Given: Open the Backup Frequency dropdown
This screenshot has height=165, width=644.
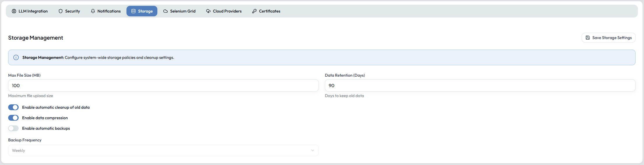Looking at the screenshot, I should coord(163,150).
